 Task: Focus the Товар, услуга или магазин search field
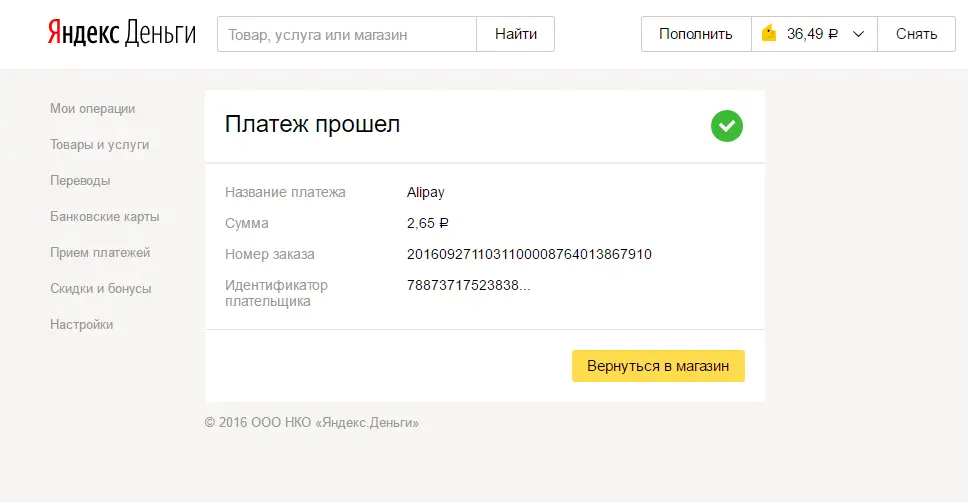pos(347,34)
